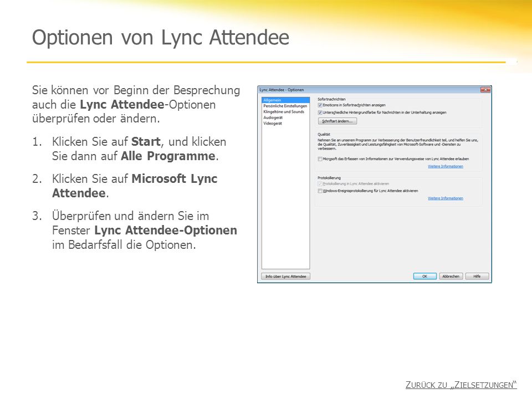Choose Klingeltöne und Sounds category
The width and height of the screenshot is (532, 399).
(284, 111)
